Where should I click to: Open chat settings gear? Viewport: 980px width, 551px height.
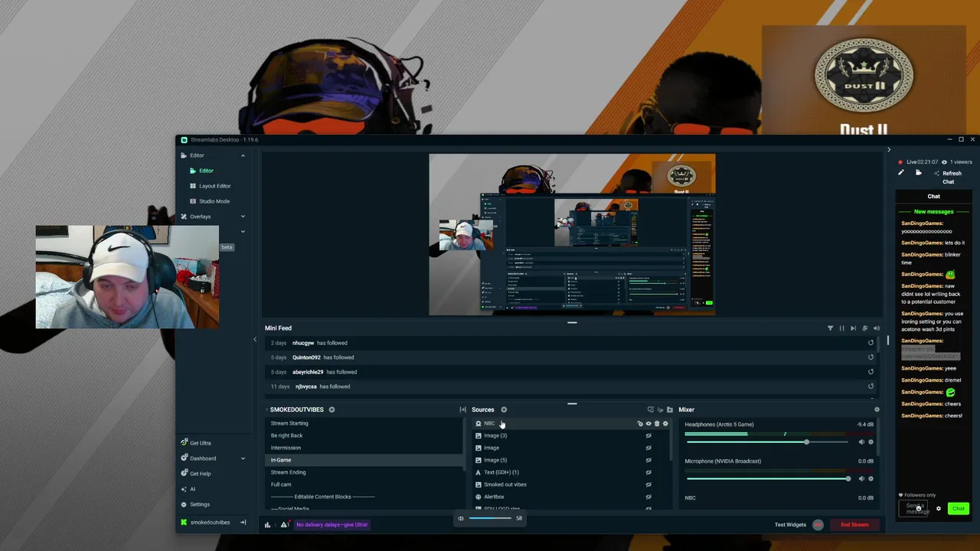click(939, 509)
